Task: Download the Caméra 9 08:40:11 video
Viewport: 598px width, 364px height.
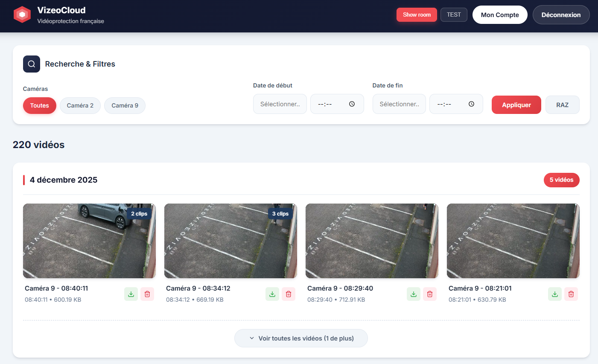Action: [x=131, y=294]
